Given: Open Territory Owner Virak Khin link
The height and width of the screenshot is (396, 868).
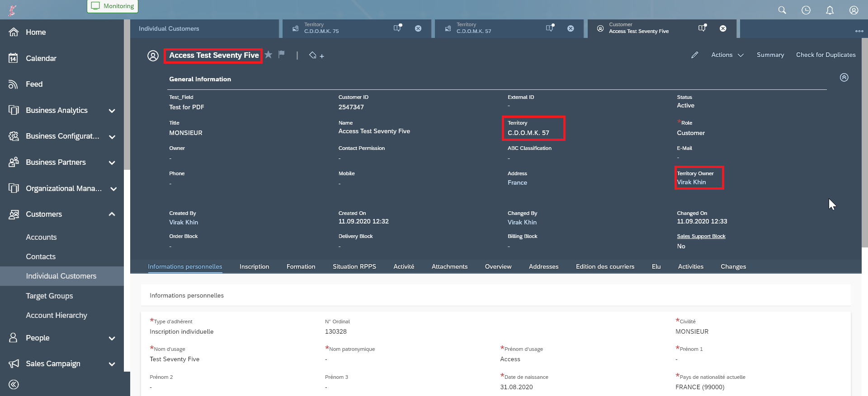Looking at the screenshot, I should click(x=691, y=182).
